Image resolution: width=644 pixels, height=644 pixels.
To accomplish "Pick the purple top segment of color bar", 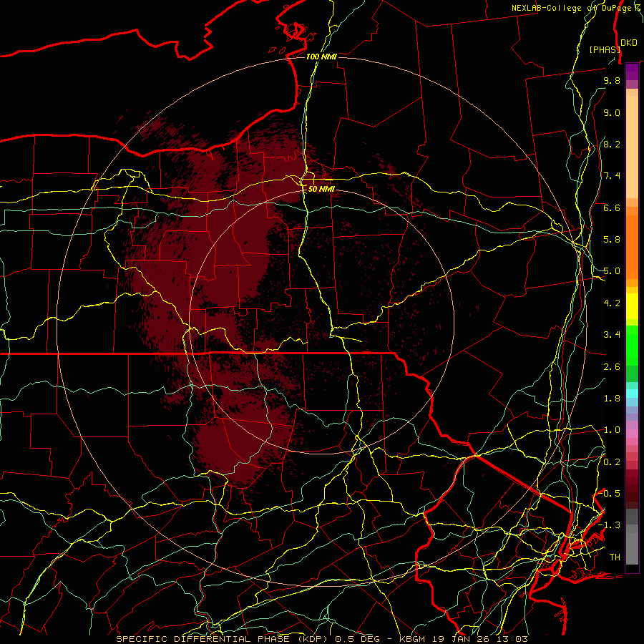I will (x=632, y=72).
